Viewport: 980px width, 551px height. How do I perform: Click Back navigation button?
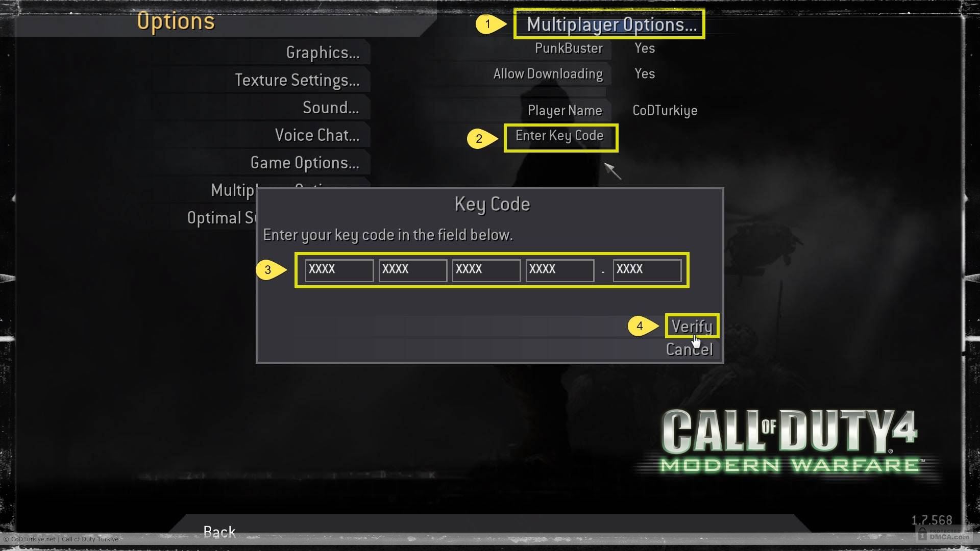click(219, 532)
